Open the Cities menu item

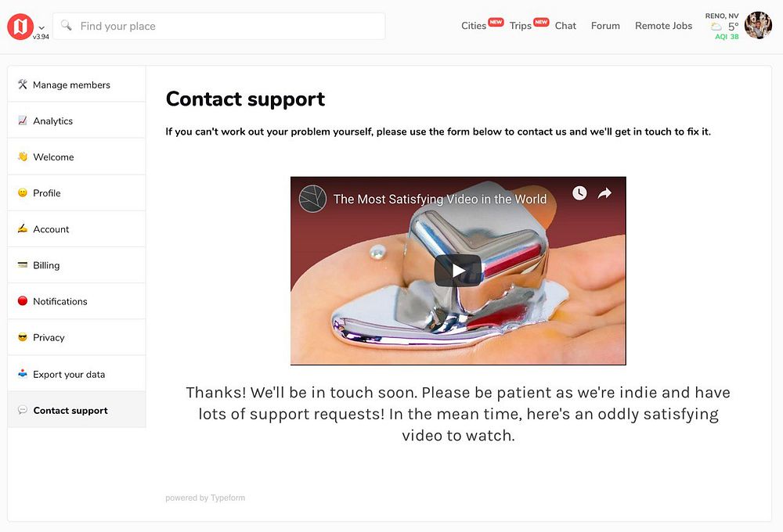click(x=474, y=26)
